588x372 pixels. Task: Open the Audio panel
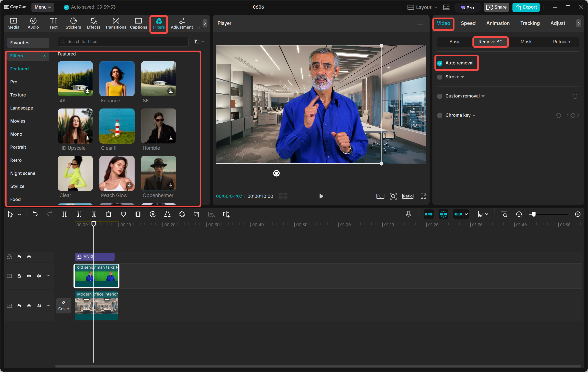33,23
